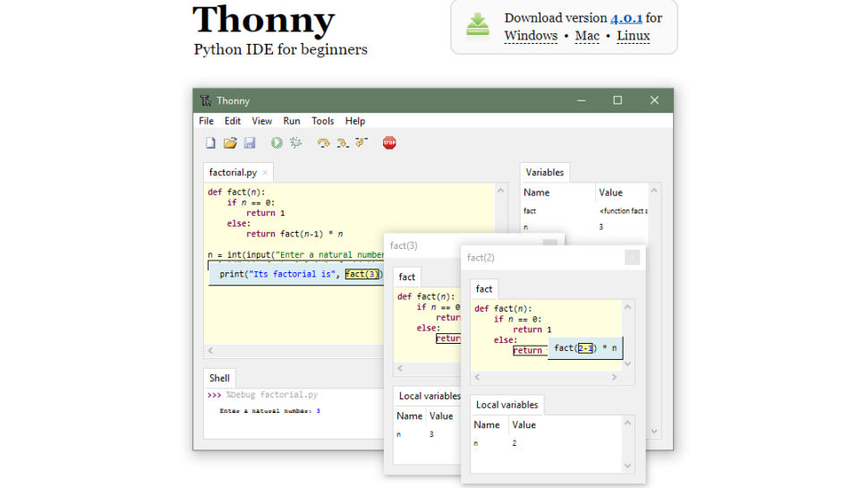Select the fact tab in fact(2) window
This screenshot has width=868, height=488.
tap(484, 289)
